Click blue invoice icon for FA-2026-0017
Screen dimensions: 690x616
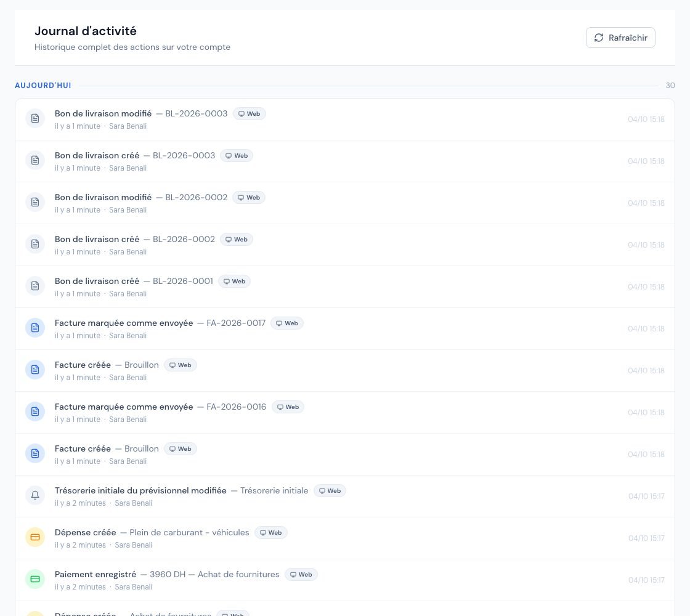[35, 328]
